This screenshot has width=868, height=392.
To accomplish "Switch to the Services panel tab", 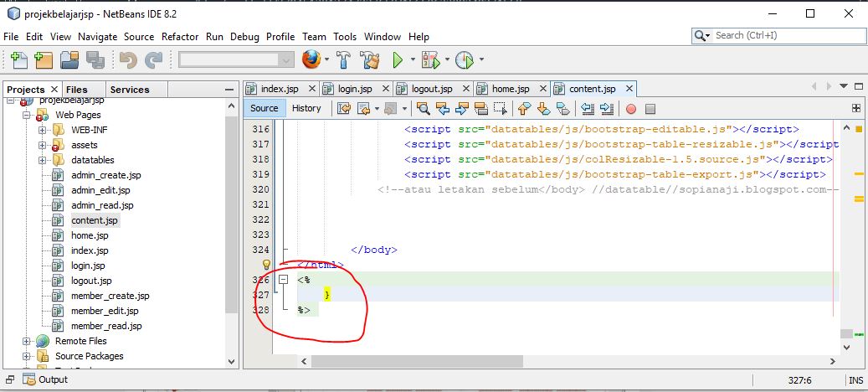I will coord(130,89).
